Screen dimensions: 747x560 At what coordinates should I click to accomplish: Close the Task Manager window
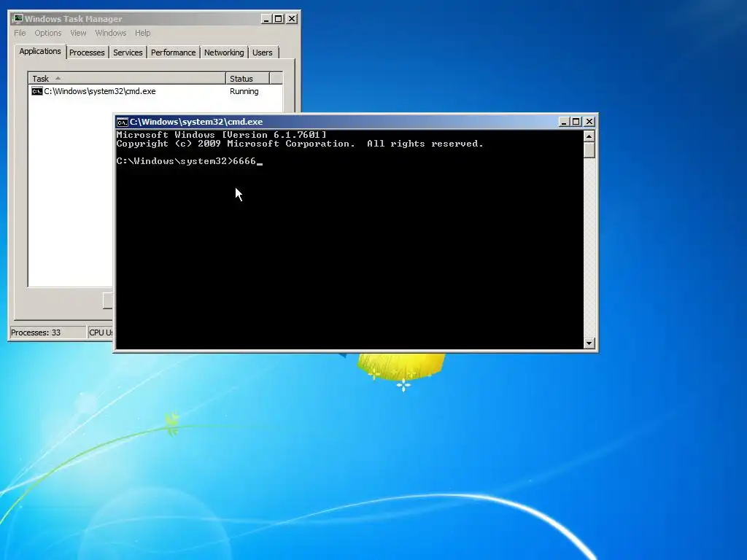pos(292,19)
